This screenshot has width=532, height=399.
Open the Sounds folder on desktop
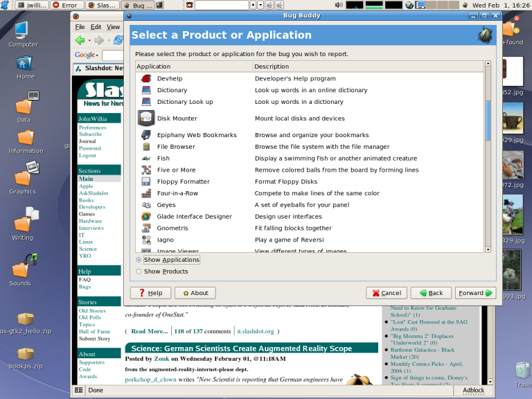(x=22, y=269)
